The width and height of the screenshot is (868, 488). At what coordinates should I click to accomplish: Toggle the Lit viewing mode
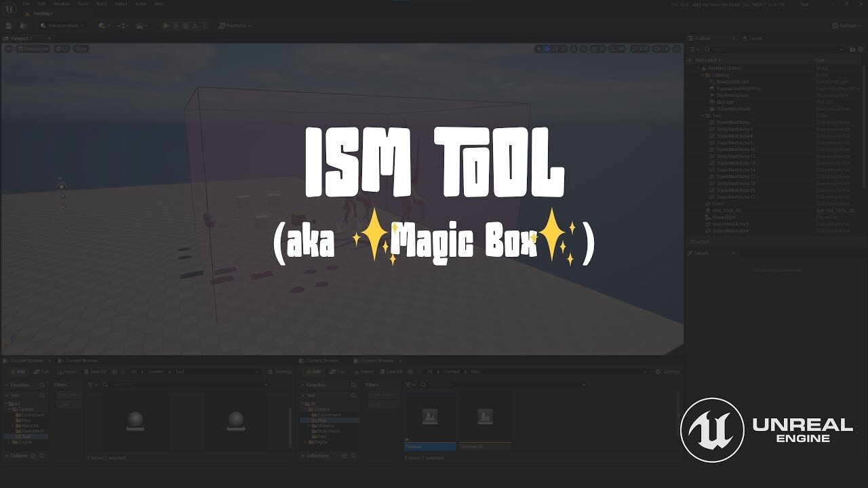(x=62, y=48)
